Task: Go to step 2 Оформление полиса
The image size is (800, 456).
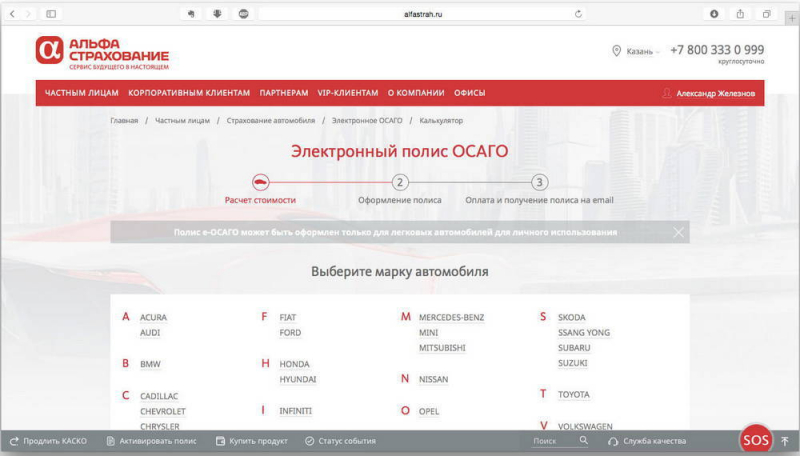Action: pyautogui.click(x=400, y=182)
